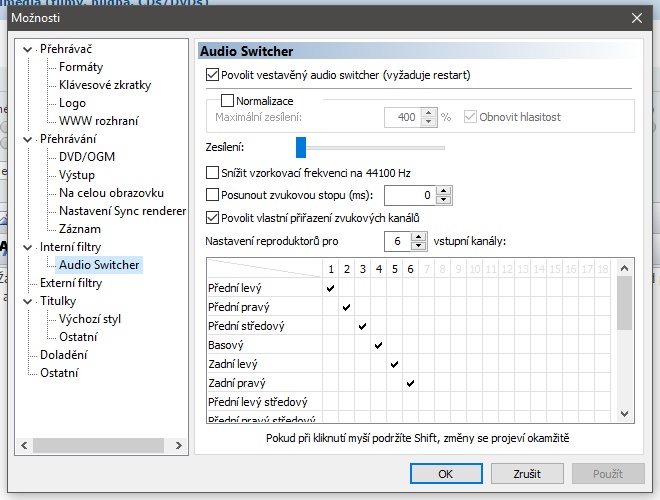Open the Externí filtry page
This screenshot has width=660, height=500.
click(70, 283)
